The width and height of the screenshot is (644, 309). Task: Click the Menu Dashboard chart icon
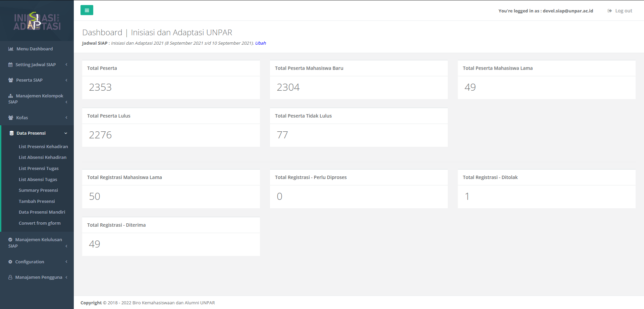11,49
